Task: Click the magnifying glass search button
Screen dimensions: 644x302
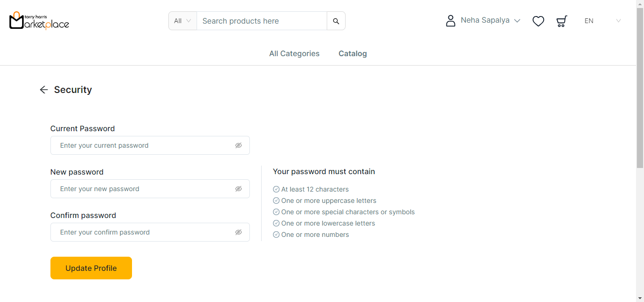Action: [x=336, y=21]
